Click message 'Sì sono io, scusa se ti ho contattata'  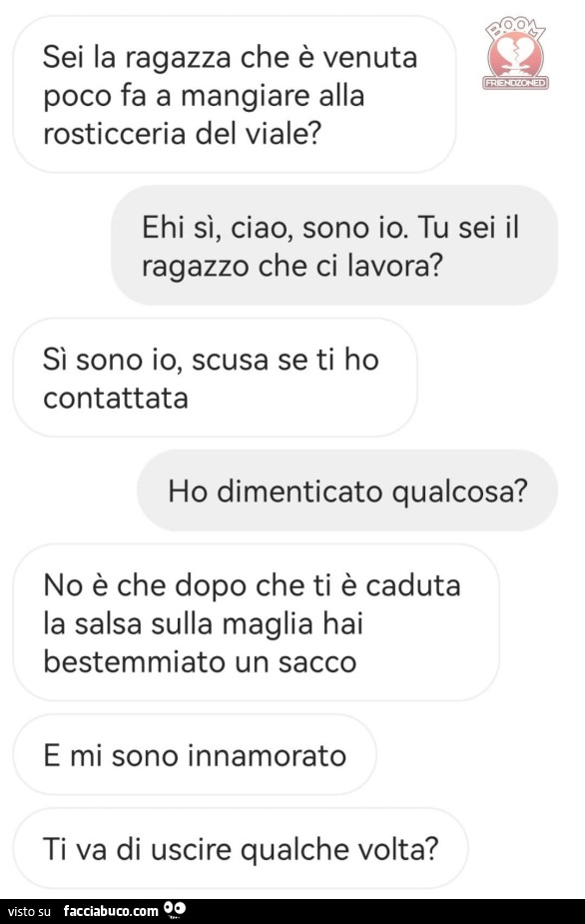pos(215,378)
